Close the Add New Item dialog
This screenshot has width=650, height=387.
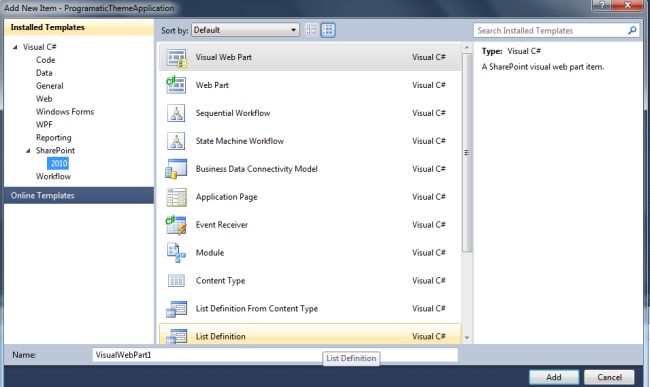point(628,5)
